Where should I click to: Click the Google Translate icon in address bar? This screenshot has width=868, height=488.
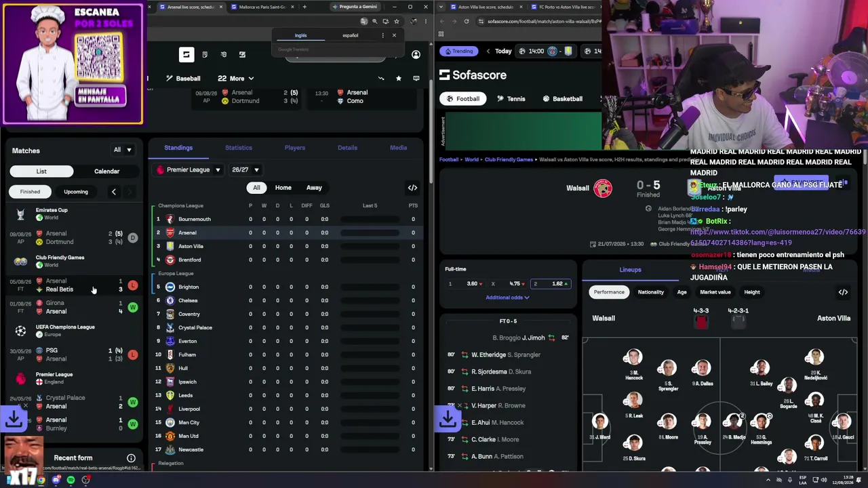(364, 21)
